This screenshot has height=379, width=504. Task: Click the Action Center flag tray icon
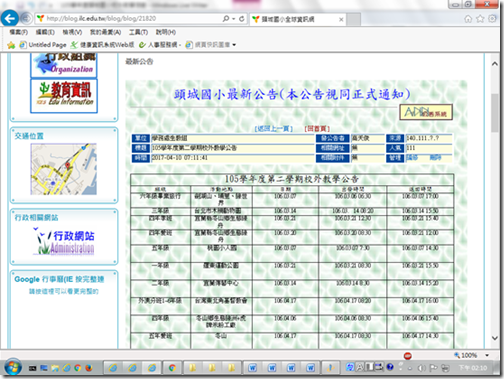pyautogui.click(x=433, y=368)
